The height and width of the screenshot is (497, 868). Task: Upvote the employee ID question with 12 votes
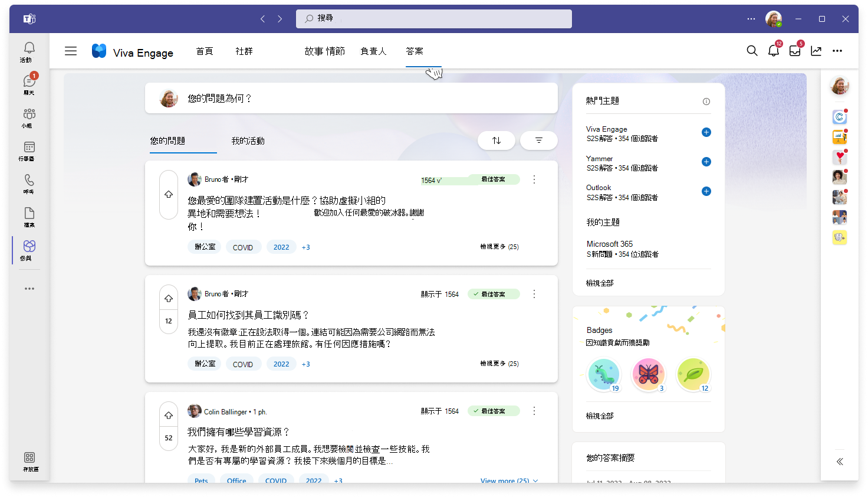tap(169, 299)
